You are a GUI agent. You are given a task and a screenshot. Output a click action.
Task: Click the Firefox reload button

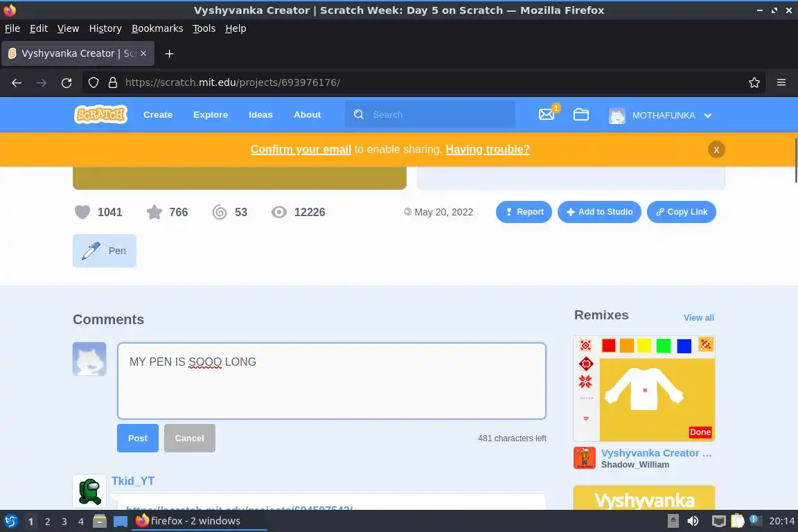66,82
